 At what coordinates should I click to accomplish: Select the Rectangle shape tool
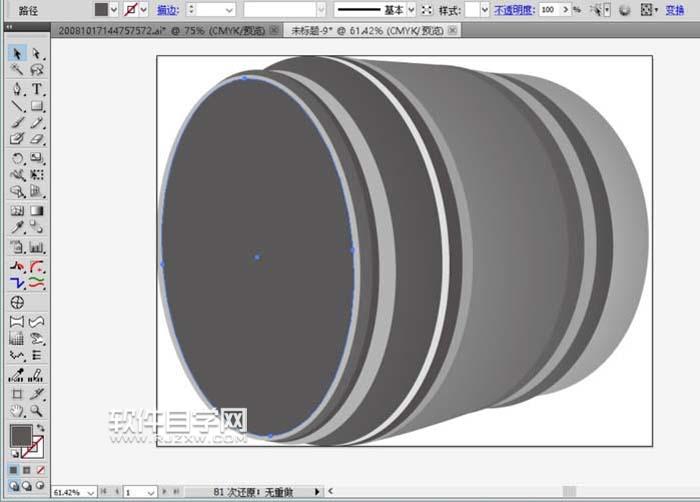(x=37, y=106)
